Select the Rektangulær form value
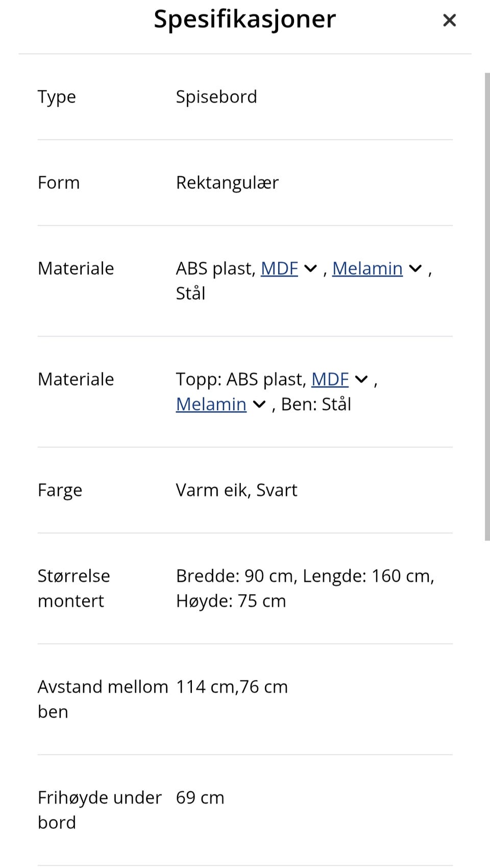 (x=227, y=182)
